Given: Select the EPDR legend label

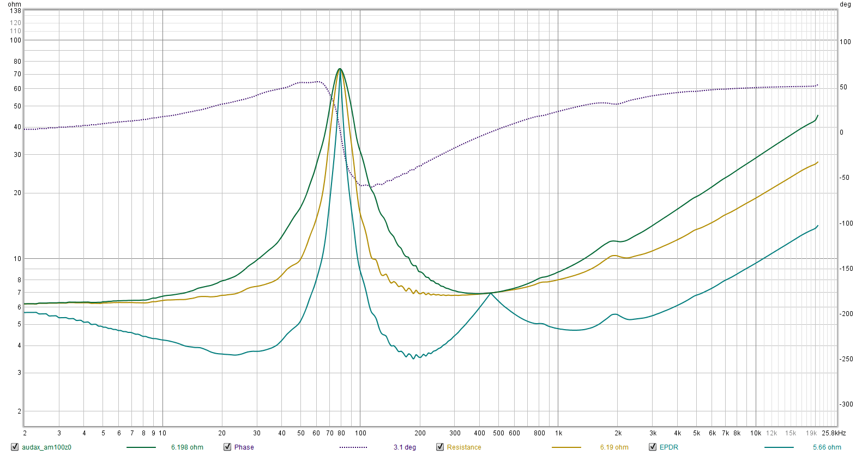Looking at the screenshot, I should (x=669, y=447).
